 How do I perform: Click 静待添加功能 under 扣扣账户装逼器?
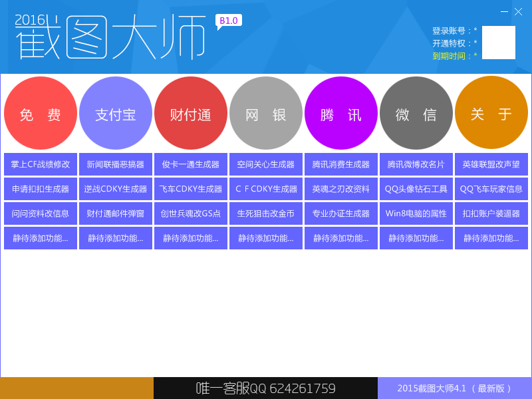click(x=491, y=238)
